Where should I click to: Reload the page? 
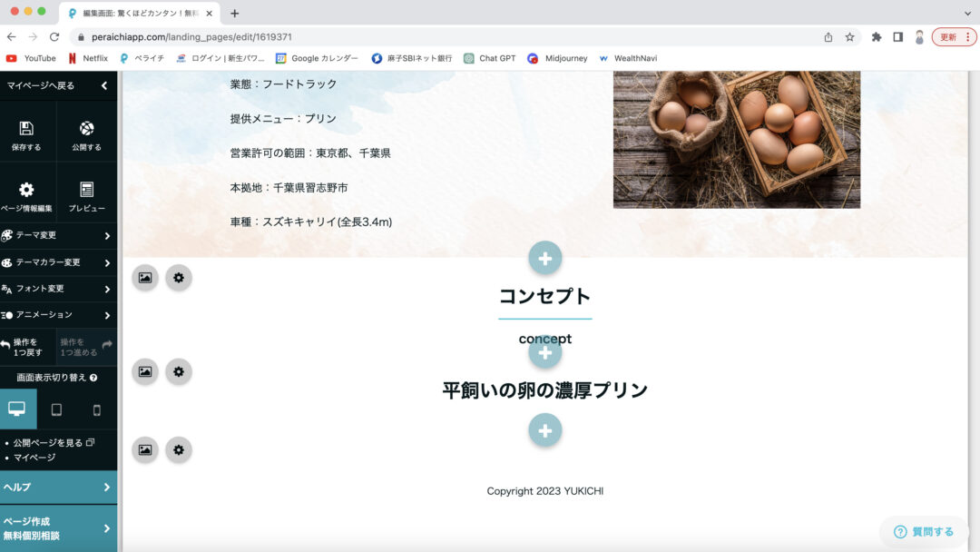click(54, 37)
